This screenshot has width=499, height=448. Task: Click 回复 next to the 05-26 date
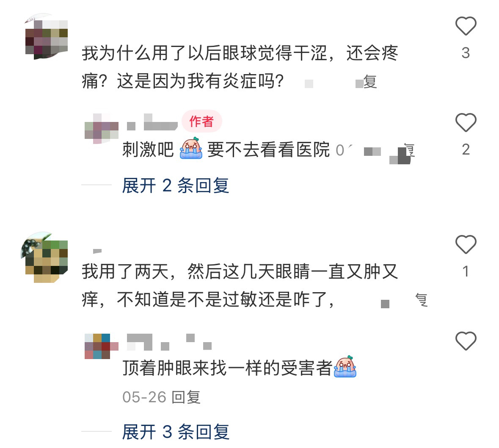pos(186,397)
